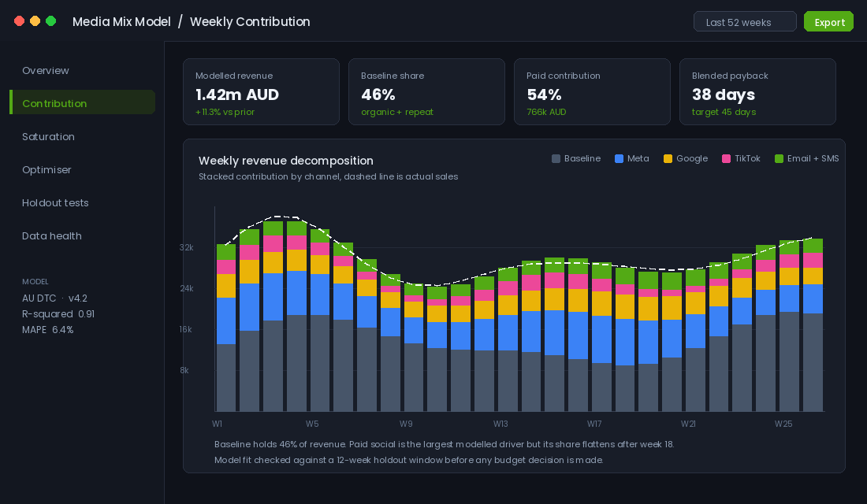Click the Export button
Image resolution: width=867 pixels, height=504 pixels.
[828, 21]
